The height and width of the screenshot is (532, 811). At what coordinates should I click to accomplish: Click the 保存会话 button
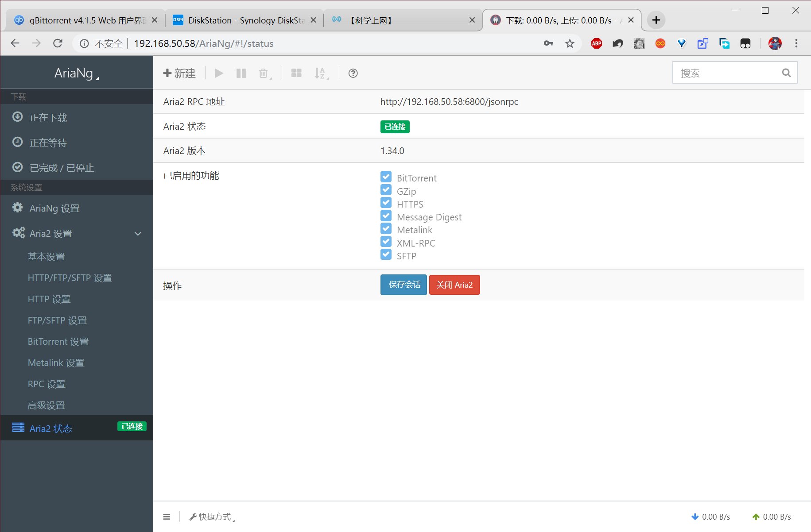coord(404,285)
